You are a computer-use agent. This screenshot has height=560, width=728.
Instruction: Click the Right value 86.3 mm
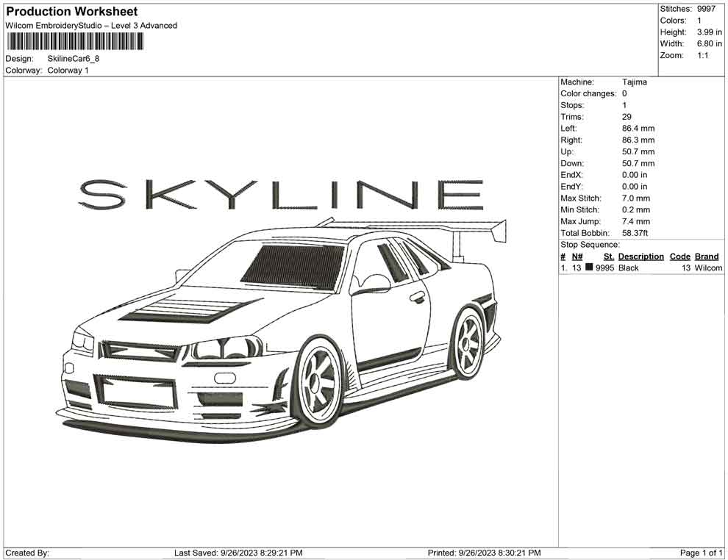tap(638, 140)
